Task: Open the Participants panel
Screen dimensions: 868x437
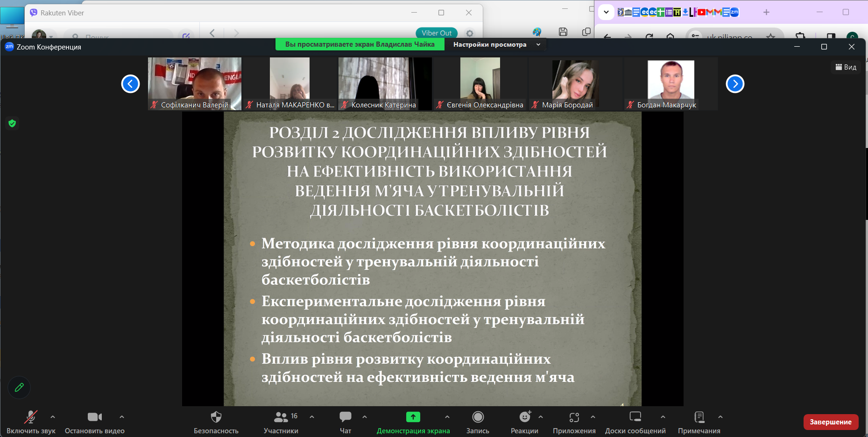Action: click(281, 417)
